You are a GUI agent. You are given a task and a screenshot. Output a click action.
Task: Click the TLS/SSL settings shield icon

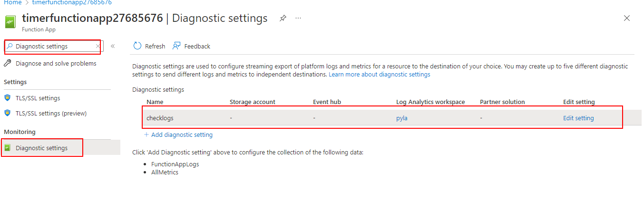coord(8,98)
